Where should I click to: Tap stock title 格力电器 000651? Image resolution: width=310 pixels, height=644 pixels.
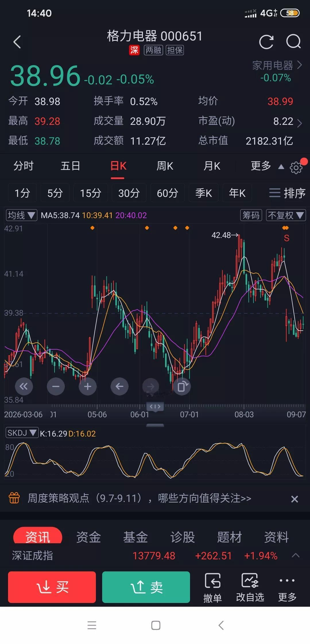click(x=155, y=36)
